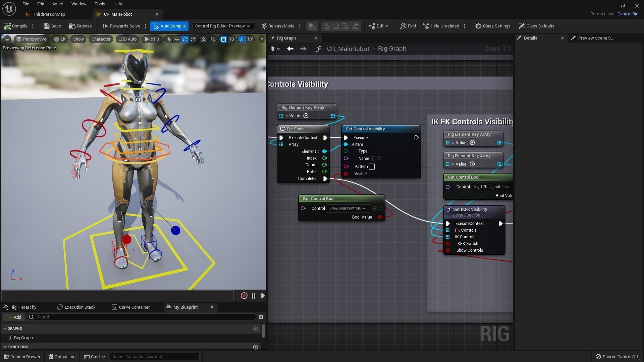
Task: Select the rotate transform mode in viewport
Action: click(x=185, y=39)
